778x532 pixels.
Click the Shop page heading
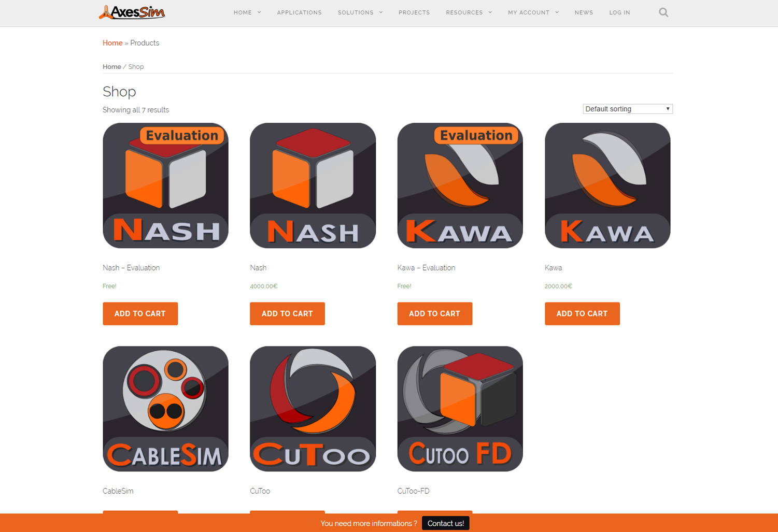coord(119,92)
